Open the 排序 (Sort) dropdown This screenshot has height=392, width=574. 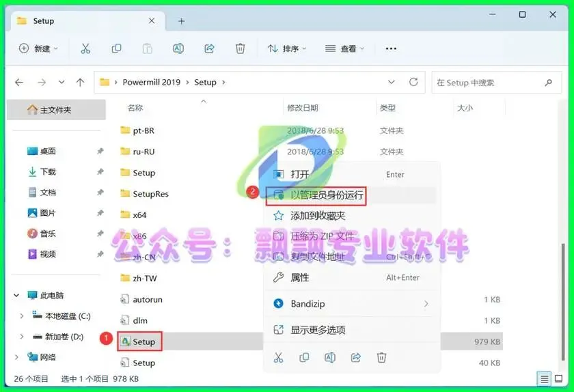click(286, 48)
